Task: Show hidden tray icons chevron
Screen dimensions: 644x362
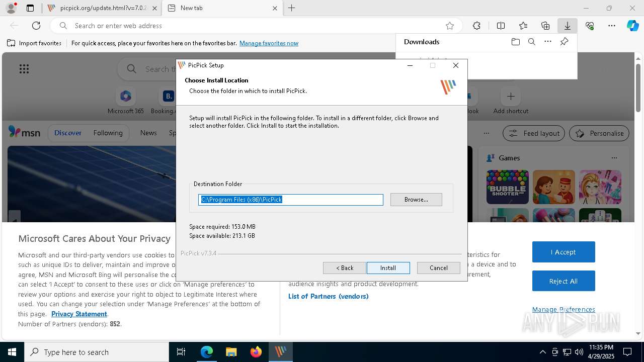Action: [x=542, y=352]
